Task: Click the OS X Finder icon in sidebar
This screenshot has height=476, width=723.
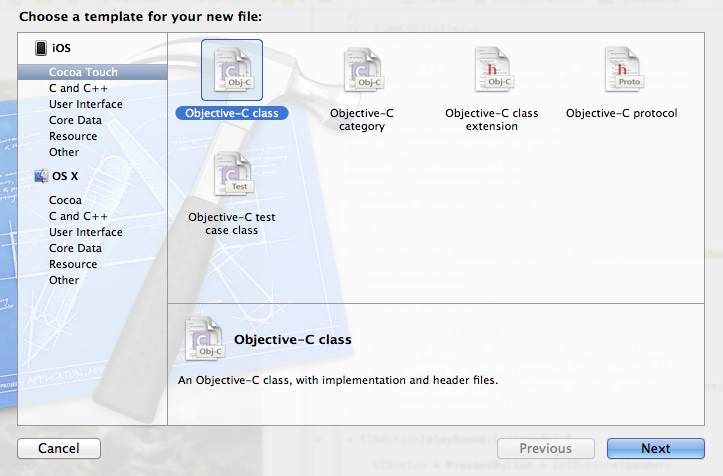Action: click(41, 176)
